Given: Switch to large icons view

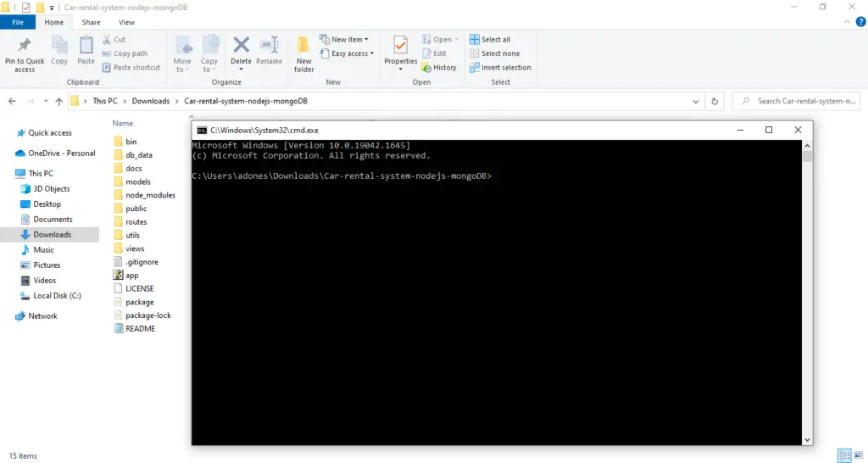Looking at the screenshot, I should (x=859, y=455).
